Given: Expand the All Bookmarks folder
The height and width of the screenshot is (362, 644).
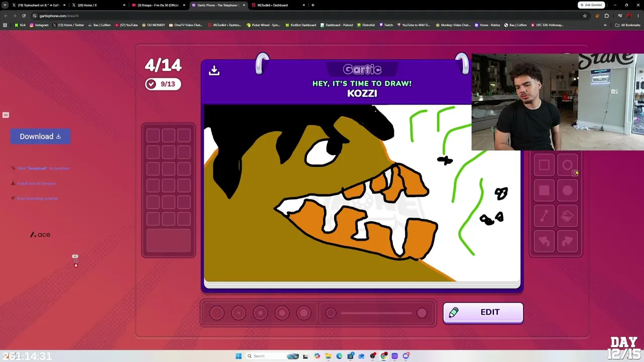Looking at the screenshot, I should coord(628,25).
